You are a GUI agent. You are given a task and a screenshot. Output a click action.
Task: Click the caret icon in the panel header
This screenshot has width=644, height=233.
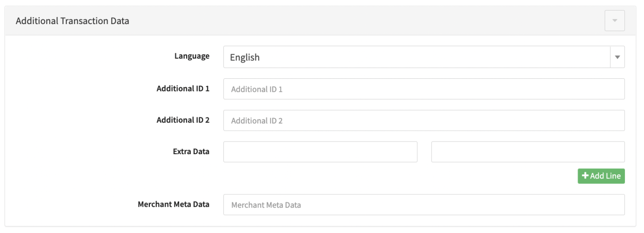click(x=614, y=21)
